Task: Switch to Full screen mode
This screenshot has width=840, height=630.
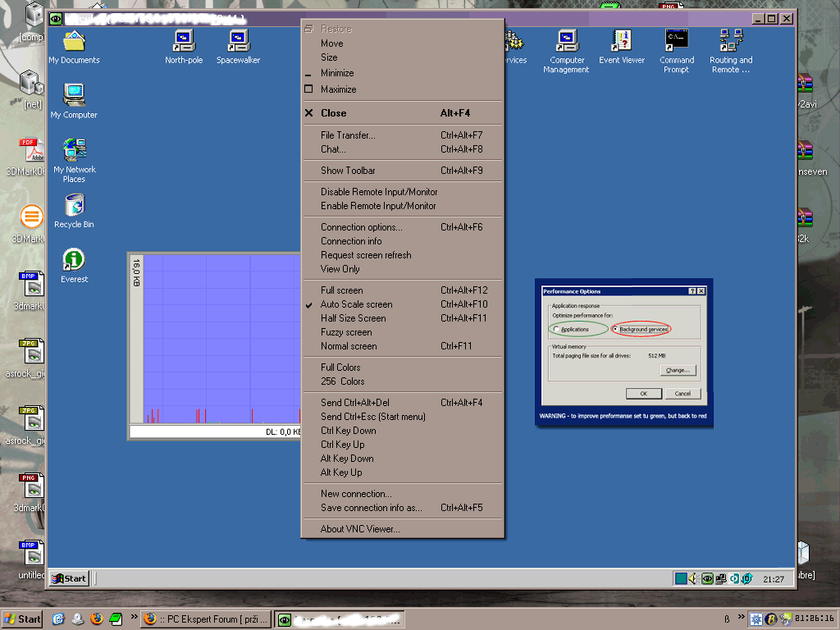Action: coord(341,290)
